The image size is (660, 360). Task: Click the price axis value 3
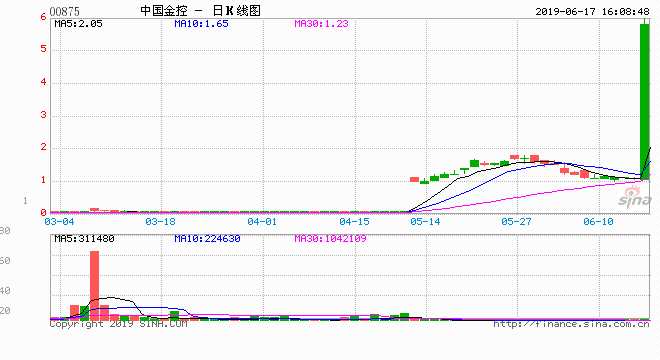click(x=43, y=115)
